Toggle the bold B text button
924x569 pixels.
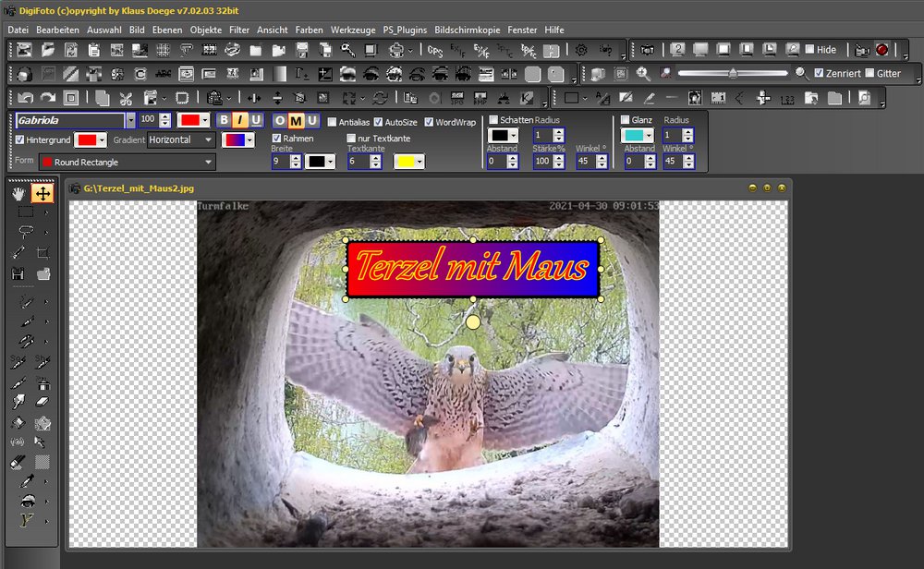click(225, 120)
